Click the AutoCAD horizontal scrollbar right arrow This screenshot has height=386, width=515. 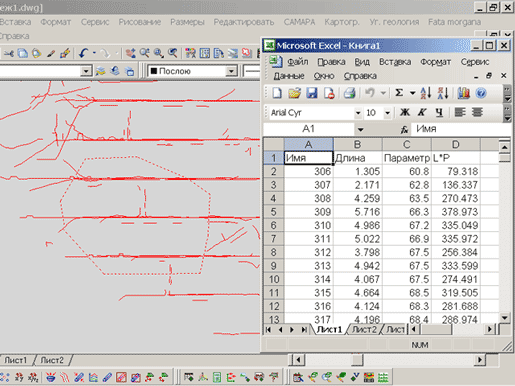(479, 360)
